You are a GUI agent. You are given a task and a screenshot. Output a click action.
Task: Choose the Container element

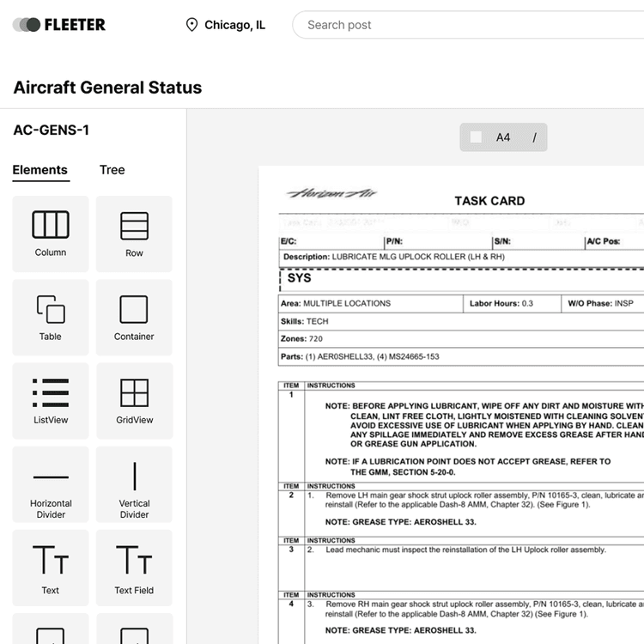(x=134, y=317)
